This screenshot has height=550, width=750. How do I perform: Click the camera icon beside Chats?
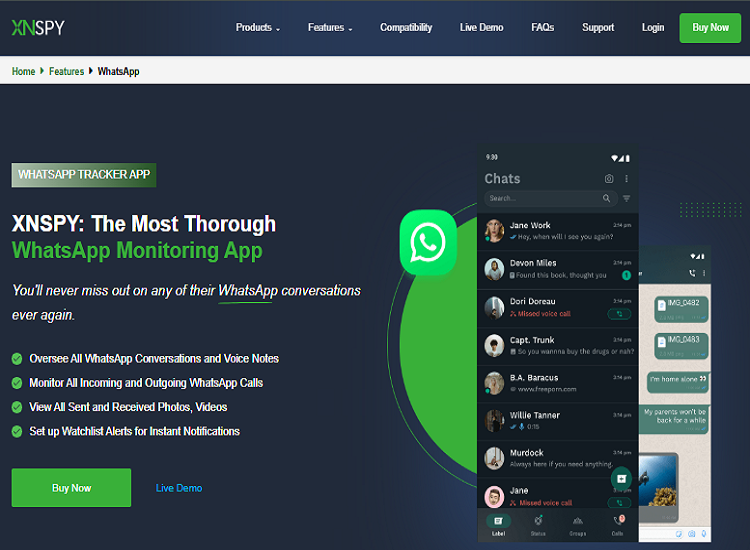coord(609,178)
